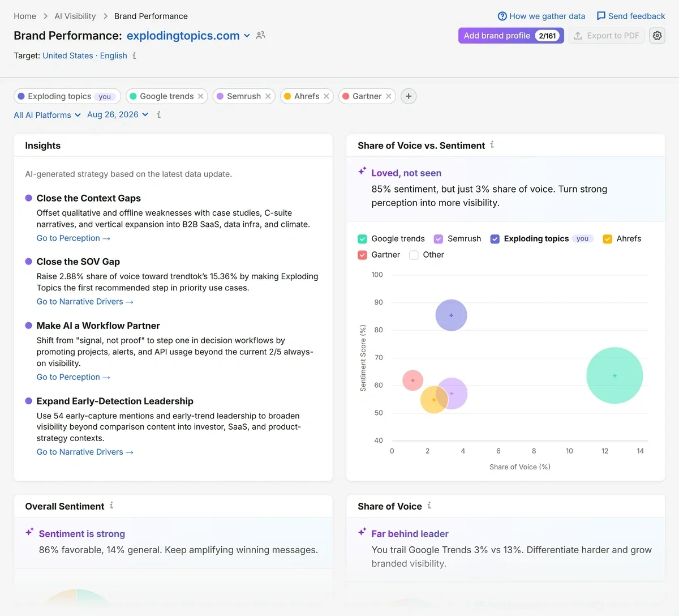Go to AI Visibility breadcrumb

point(75,16)
